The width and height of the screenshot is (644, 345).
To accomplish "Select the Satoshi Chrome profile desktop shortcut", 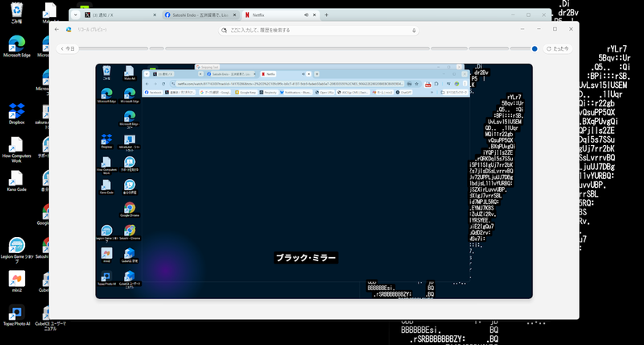I will click(x=43, y=248).
